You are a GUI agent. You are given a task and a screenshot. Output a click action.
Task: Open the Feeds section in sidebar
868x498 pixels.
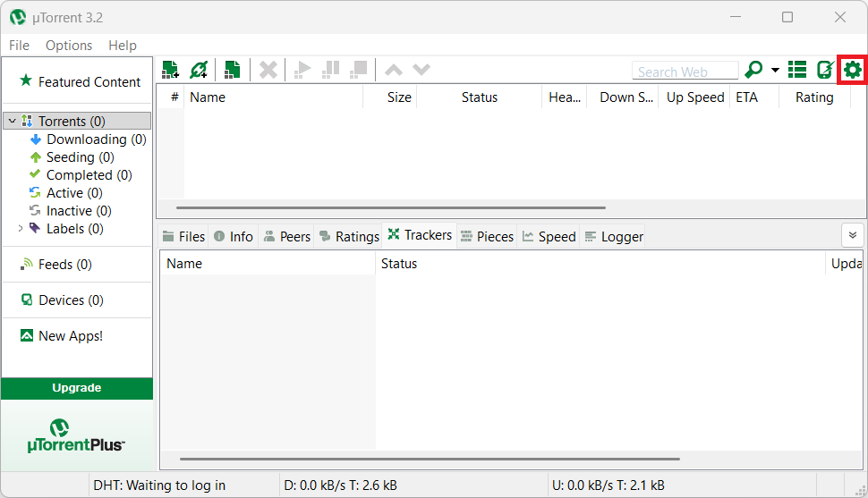tap(64, 265)
